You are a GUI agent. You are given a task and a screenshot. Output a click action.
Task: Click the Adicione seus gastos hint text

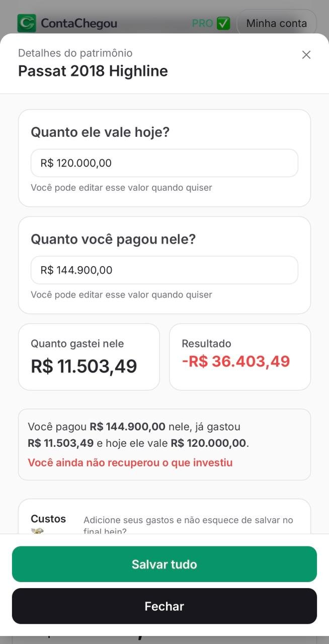point(188,525)
